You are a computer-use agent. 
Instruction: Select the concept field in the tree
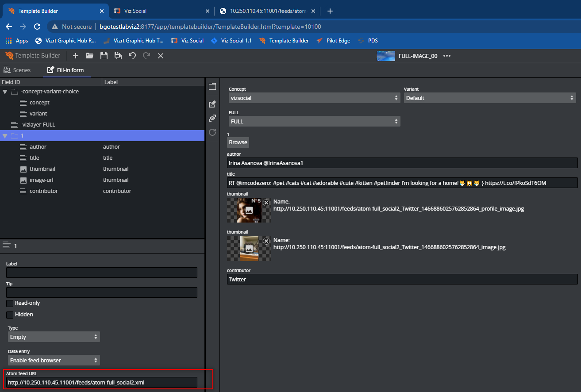(x=102, y=103)
